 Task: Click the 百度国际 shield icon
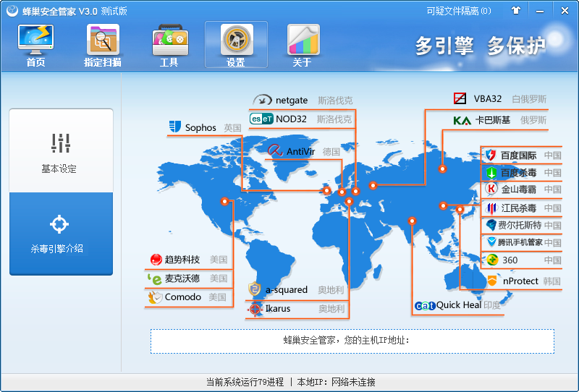491,155
